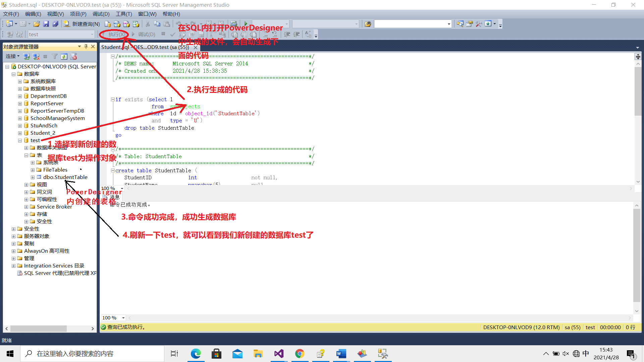Expand the DepartmentDB database node

click(x=20, y=96)
